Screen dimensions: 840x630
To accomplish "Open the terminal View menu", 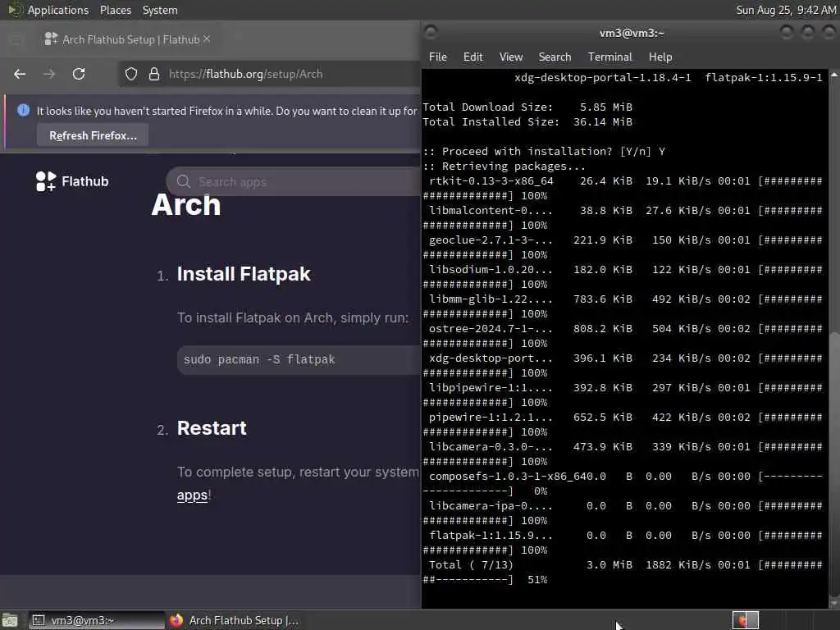I will click(x=510, y=57).
